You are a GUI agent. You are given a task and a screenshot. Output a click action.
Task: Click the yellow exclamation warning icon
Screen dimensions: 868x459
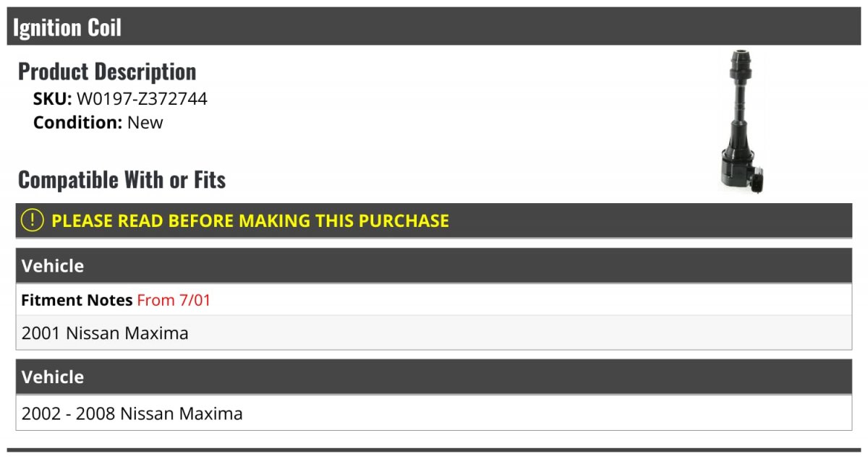33,220
